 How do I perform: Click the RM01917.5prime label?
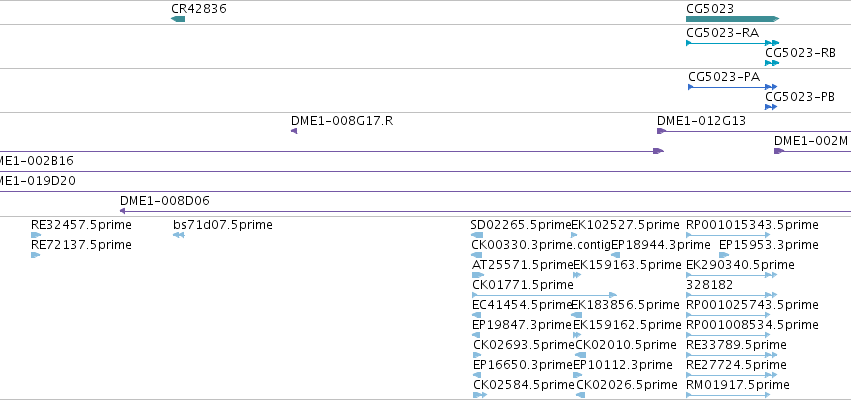(738, 385)
